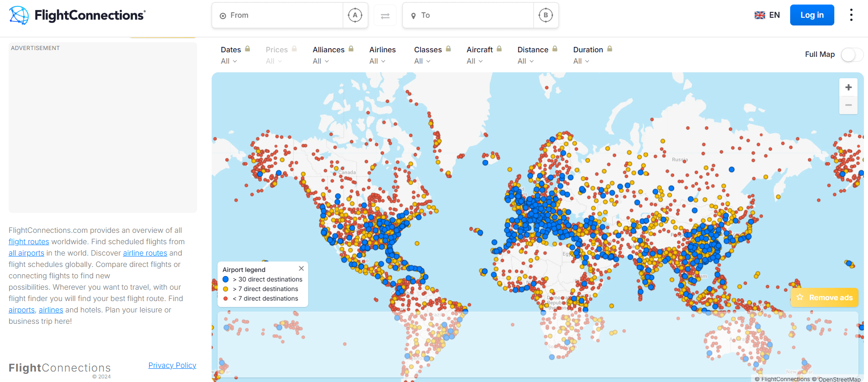The width and height of the screenshot is (868, 382).
Task: Click the red legend dot for under 7 destinations
Action: 226,298
